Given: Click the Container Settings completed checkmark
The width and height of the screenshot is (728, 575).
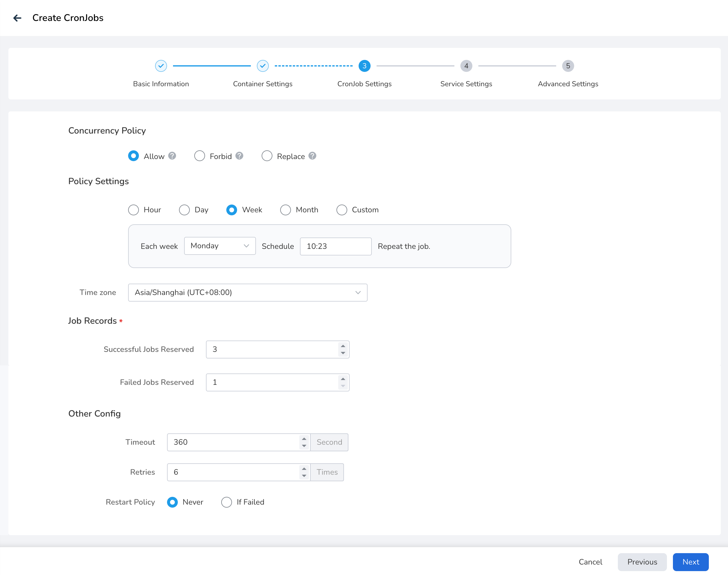Looking at the screenshot, I should (x=263, y=66).
